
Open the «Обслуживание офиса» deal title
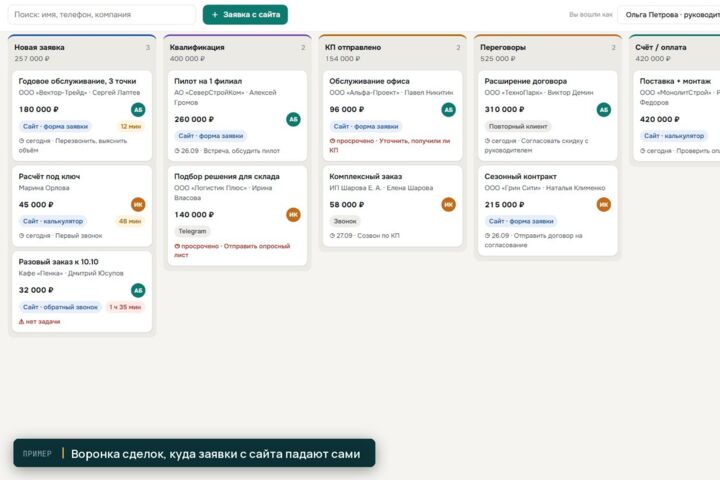(369, 81)
